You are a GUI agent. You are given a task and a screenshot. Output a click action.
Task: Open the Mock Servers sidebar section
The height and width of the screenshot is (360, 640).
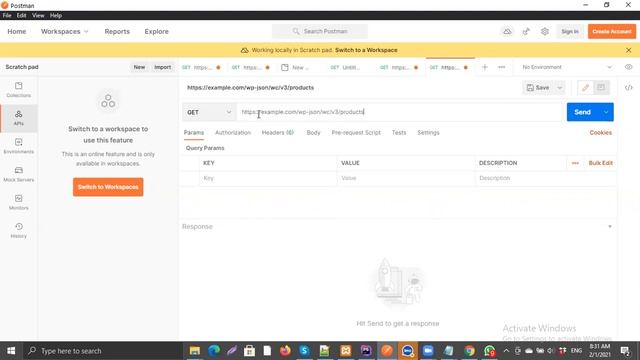[18, 174]
